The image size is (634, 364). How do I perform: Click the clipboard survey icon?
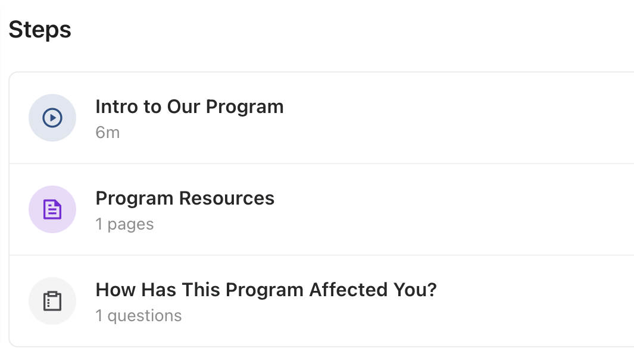[52, 301]
